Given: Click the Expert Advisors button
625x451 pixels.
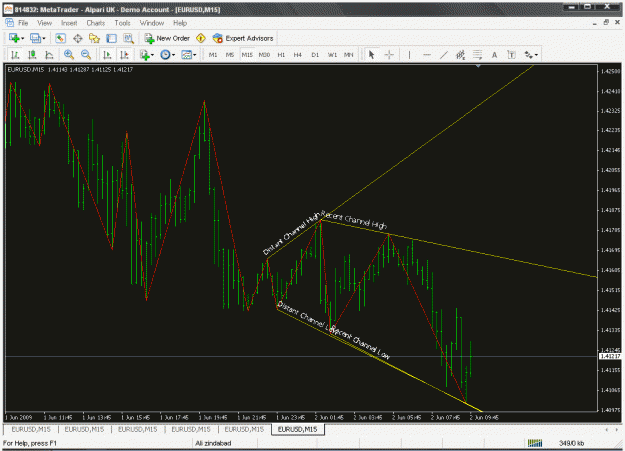Looking at the screenshot, I should [243, 38].
